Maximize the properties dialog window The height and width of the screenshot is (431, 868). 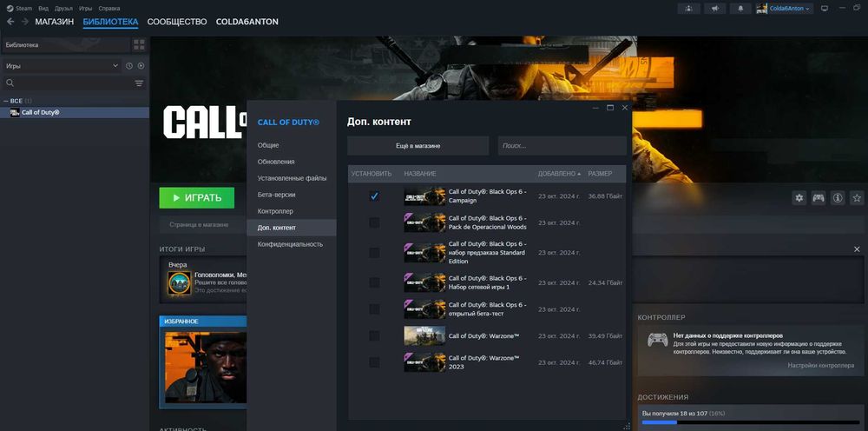point(610,108)
